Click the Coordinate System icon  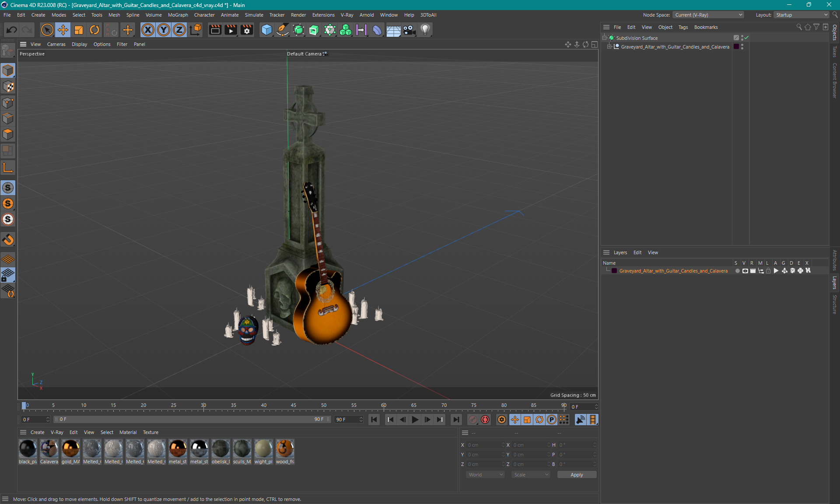(196, 30)
